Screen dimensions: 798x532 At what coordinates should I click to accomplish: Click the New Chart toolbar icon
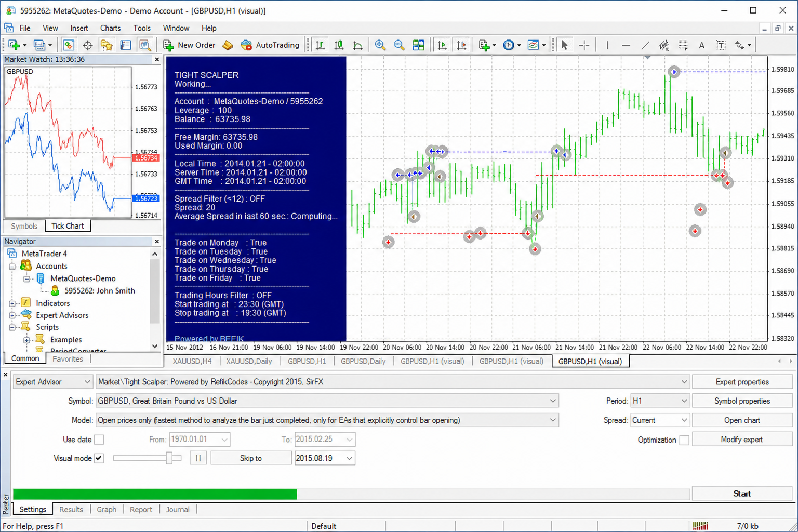[x=14, y=45]
